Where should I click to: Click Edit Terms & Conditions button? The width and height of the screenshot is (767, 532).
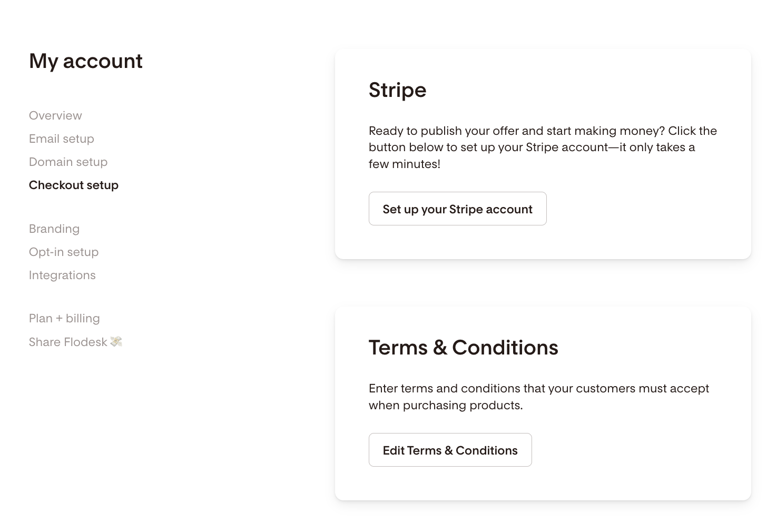point(450,450)
